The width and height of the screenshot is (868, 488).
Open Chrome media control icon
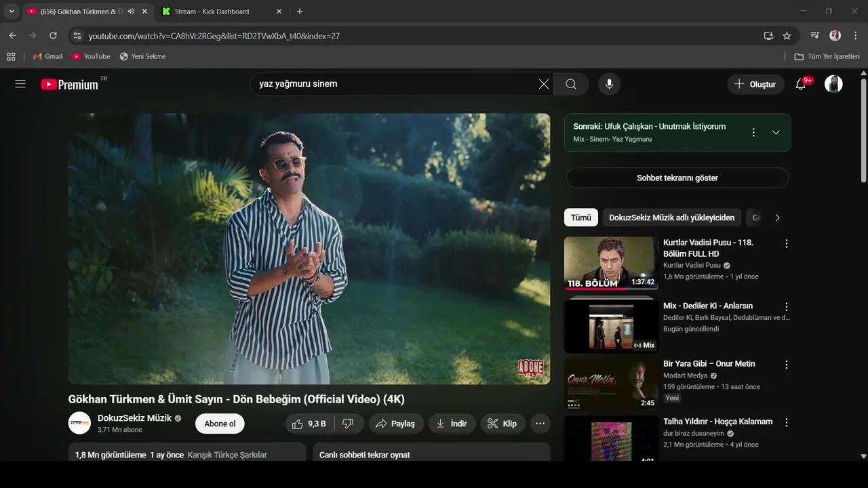(x=815, y=35)
